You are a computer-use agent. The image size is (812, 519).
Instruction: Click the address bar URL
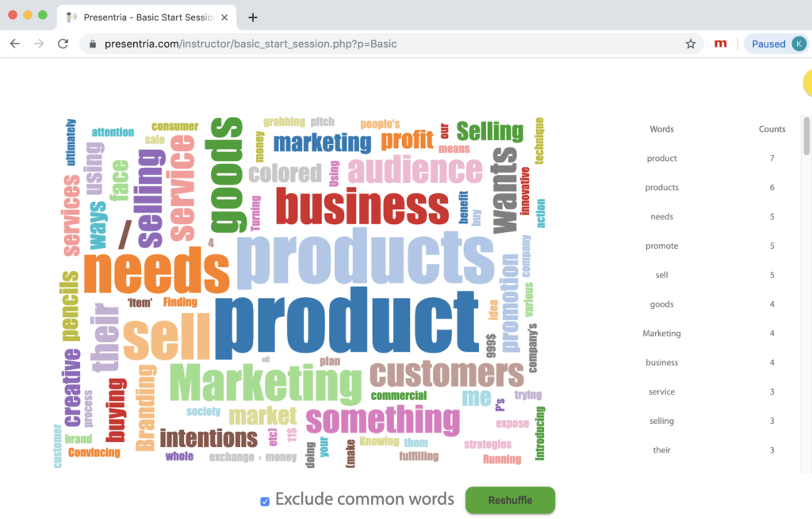point(251,44)
